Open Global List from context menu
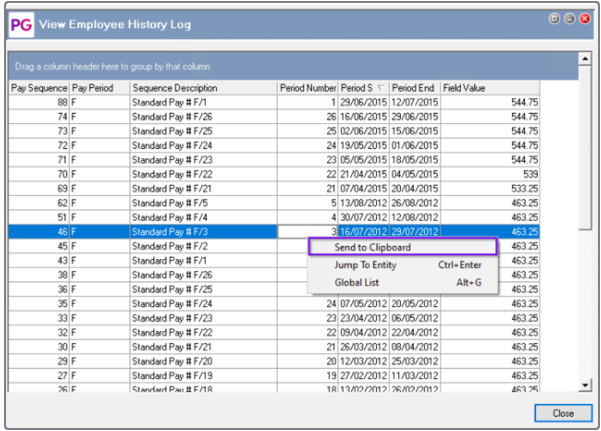 (x=403, y=283)
